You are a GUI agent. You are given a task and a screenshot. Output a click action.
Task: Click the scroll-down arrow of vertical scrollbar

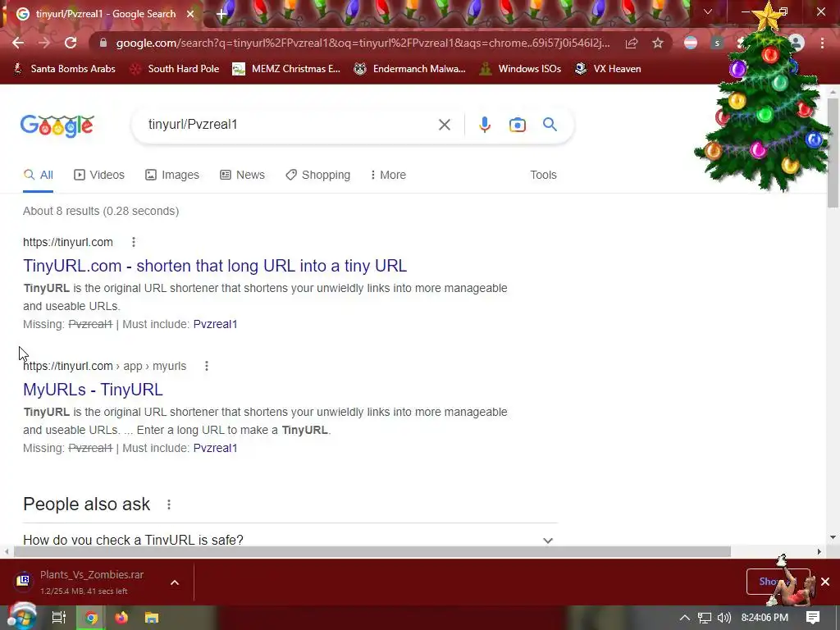tap(833, 537)
